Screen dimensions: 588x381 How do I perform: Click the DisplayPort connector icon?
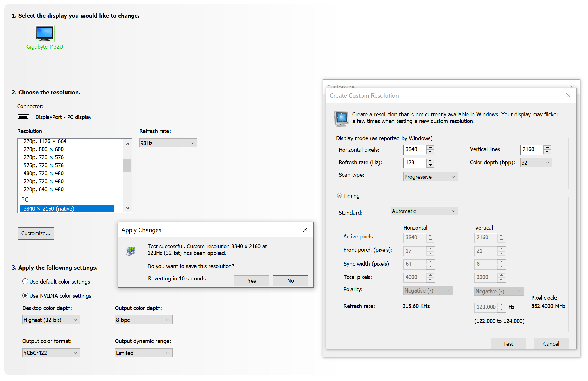(x=23, y=117)
